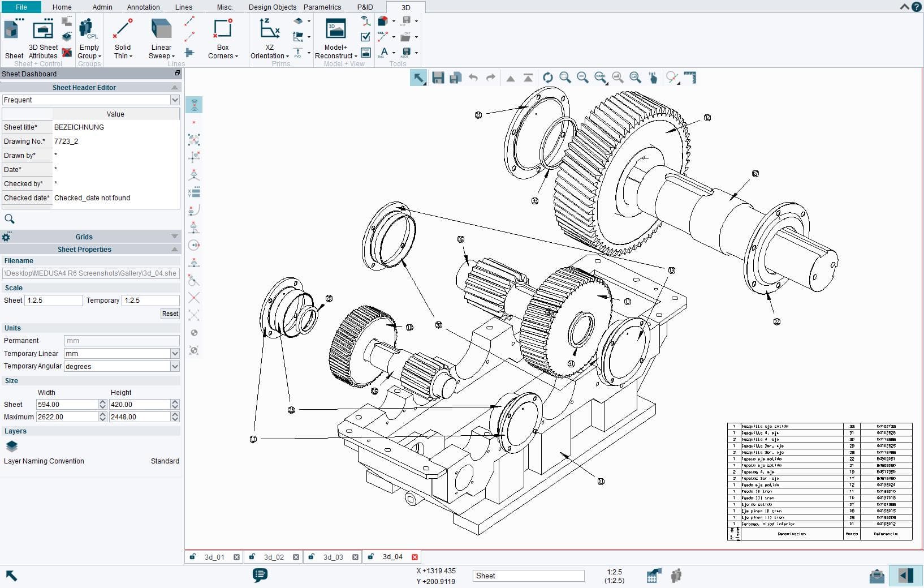Screen dimensions: 924x588
Task: Open the Box Corners tool
Action: click(222, 38)
